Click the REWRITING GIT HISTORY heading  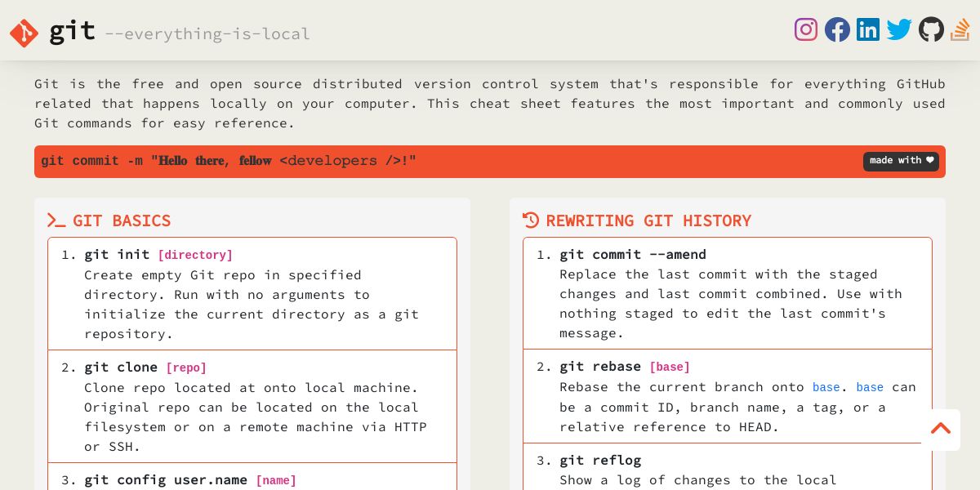tap(648, 220)
